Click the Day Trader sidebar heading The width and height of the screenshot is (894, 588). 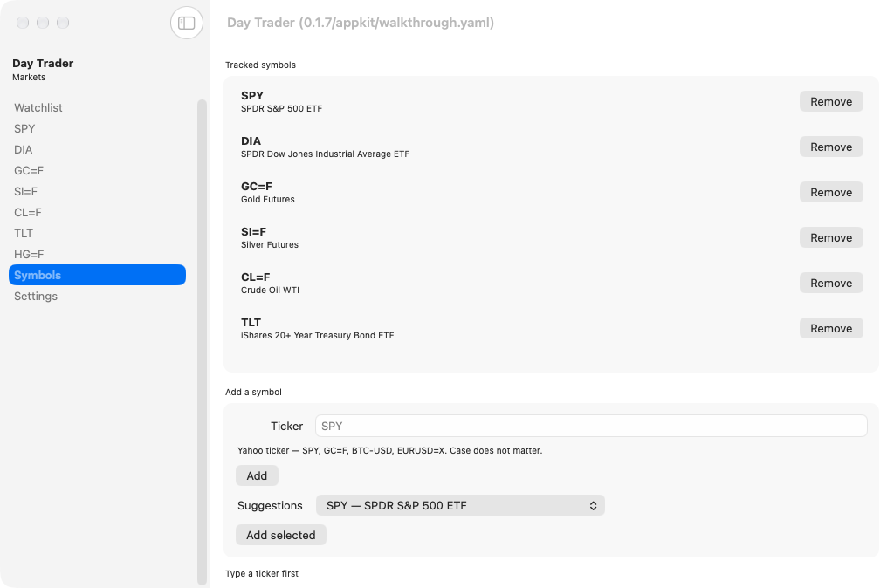[43, 63]
